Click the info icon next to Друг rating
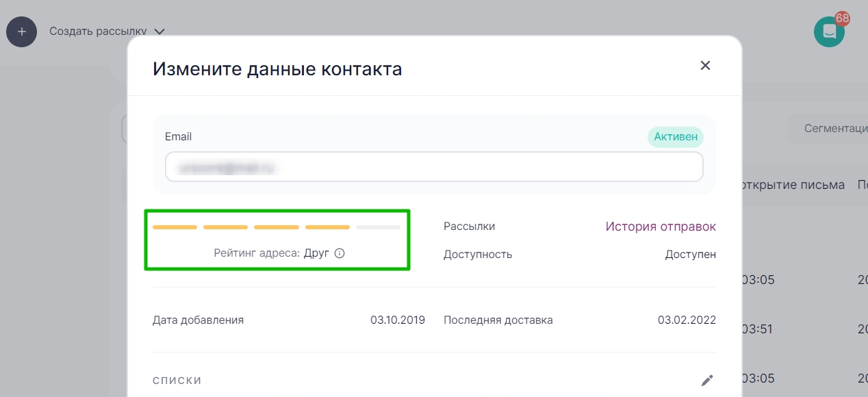 pos(340,253)
